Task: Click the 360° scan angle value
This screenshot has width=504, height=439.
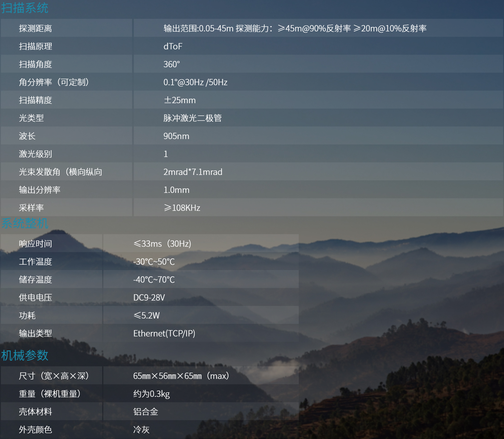Action: [171, 64]
